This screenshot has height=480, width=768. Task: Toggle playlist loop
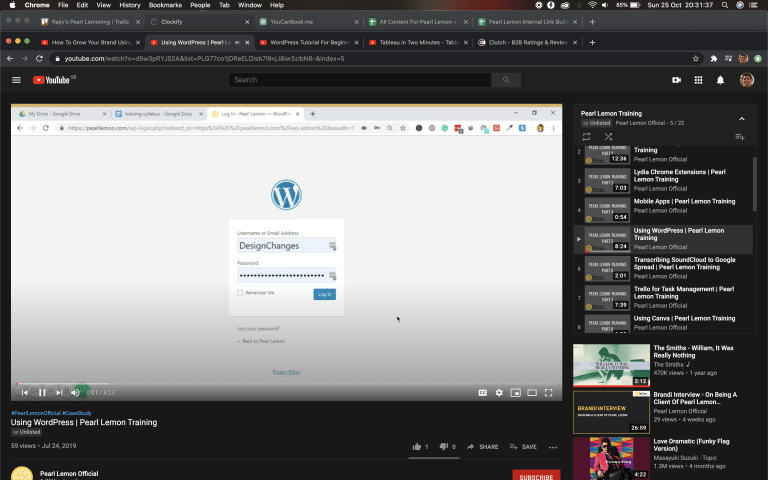point(586,137)
